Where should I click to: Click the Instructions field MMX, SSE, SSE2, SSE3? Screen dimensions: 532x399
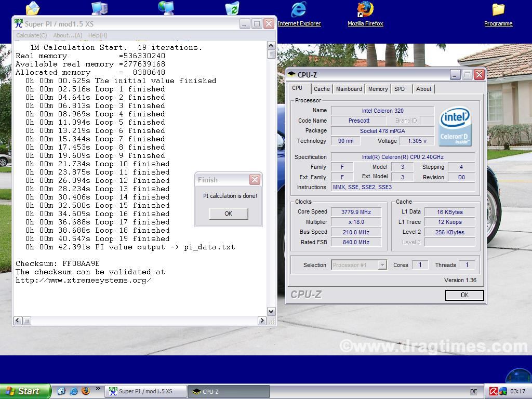point(403,187)
